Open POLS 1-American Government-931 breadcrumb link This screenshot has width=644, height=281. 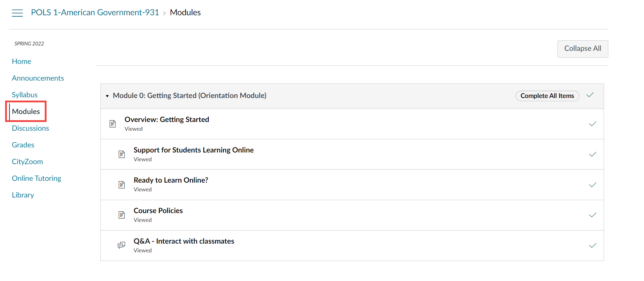95,12
